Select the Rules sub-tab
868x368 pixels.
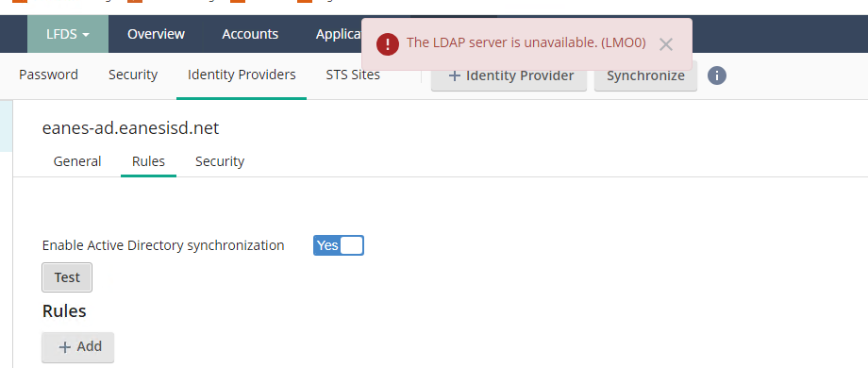[148, 161]
